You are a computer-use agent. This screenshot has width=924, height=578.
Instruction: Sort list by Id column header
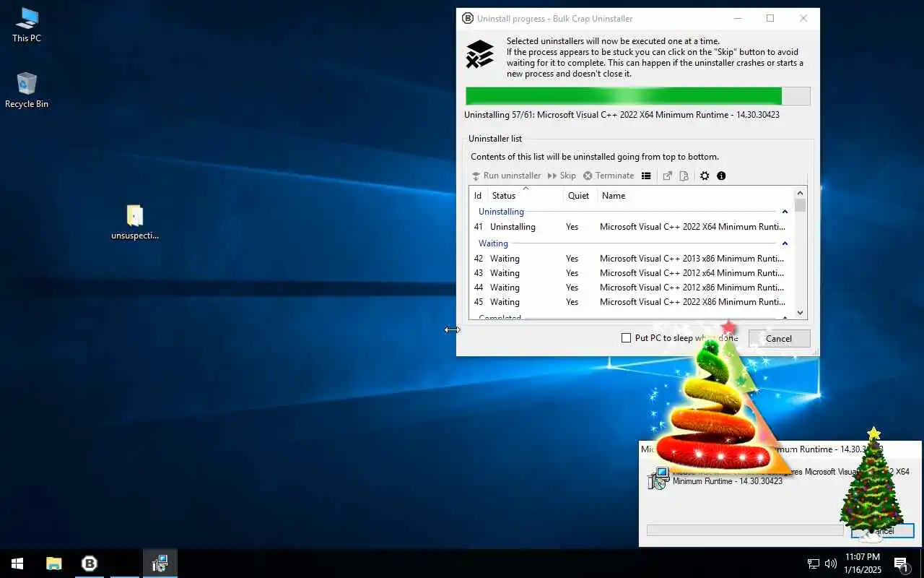(478, 196)
